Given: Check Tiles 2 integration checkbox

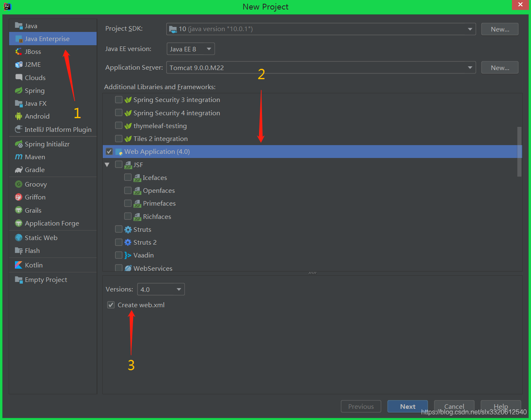Looking at the screenshot, I should pyautogui.click(x=119, y=138).
